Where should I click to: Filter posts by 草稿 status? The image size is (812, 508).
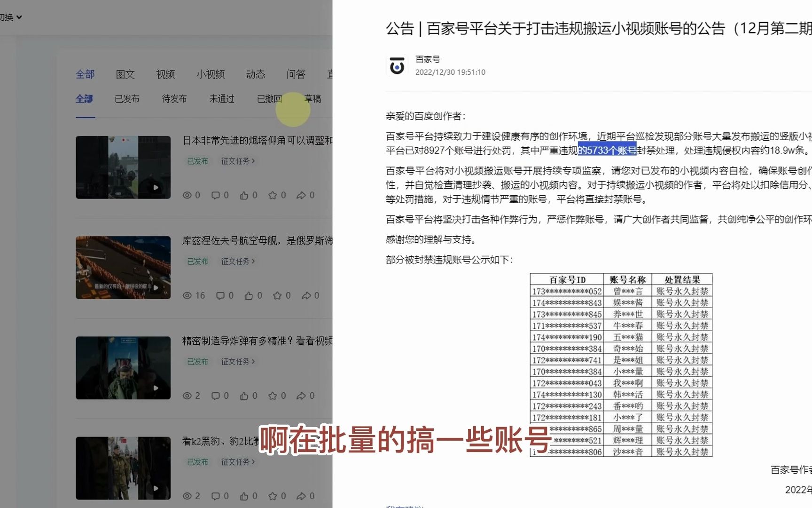click(x=312, y=99)
